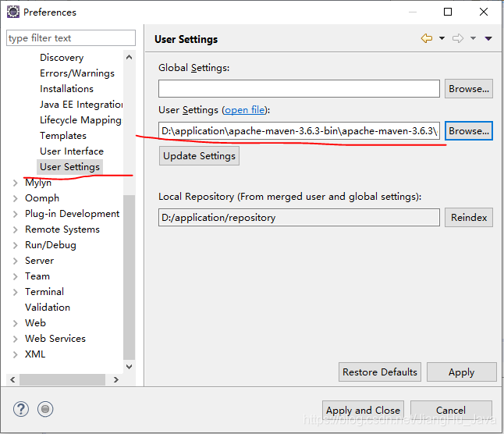Screen dimensions: 504x434
Task: Select User Settings tree item
Action: [x=69, y=167]
